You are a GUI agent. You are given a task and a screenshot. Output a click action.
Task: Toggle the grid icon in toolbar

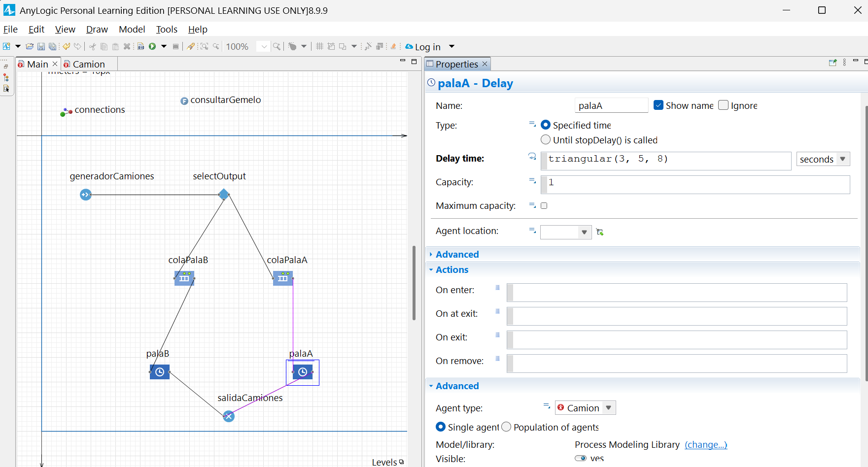point(319,46)
